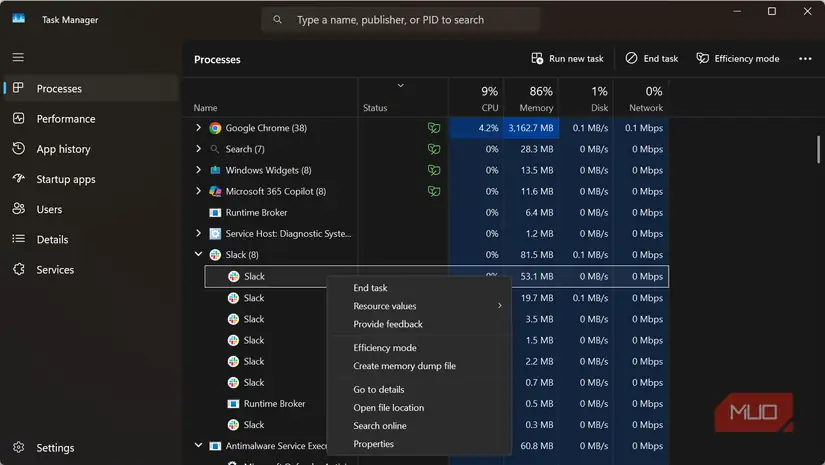The height and width of the screenshot is (465, 825).
Task: Open Task Manager Settings
Action: click(x=55, y=448)
